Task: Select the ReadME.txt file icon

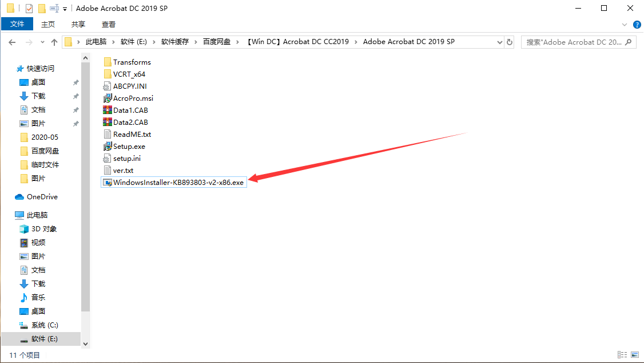Action: 107,135
